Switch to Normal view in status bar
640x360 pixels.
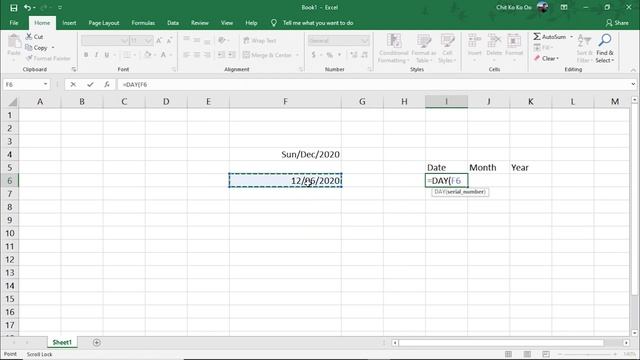tap(508, 354)
